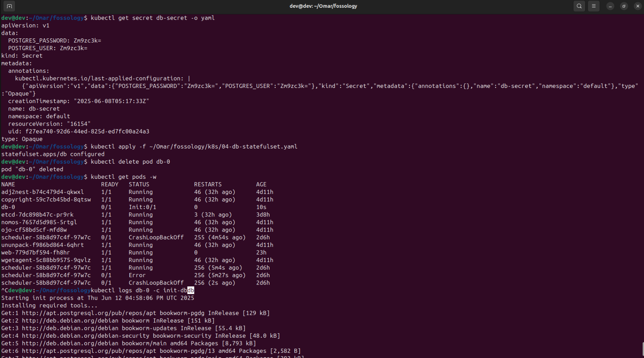
Task: Click the db-0 pod name
Action: 8,207
